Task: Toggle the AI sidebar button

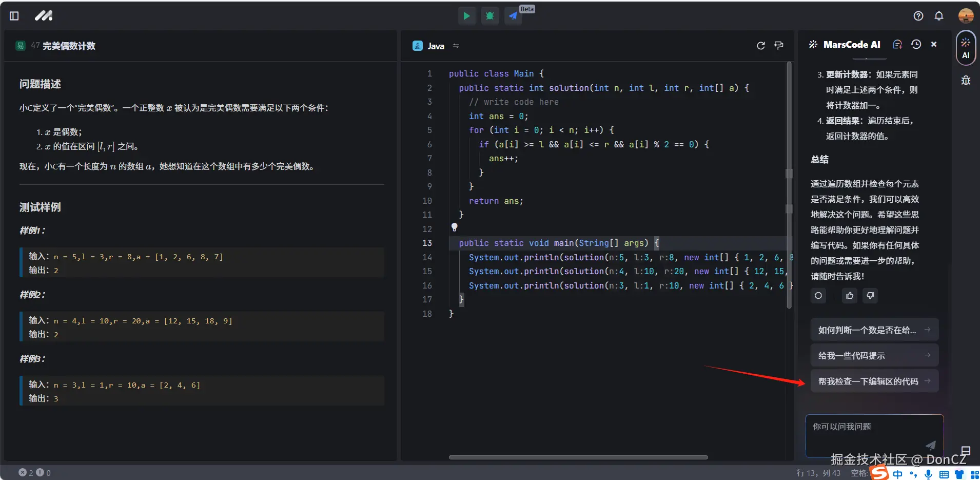Action: pyautogui.click(x=965, y=48)
